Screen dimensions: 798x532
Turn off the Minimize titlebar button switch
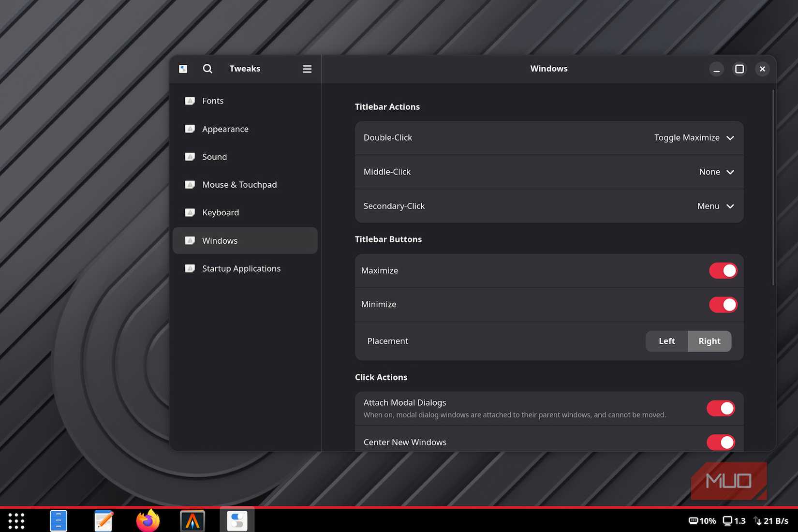723,305
